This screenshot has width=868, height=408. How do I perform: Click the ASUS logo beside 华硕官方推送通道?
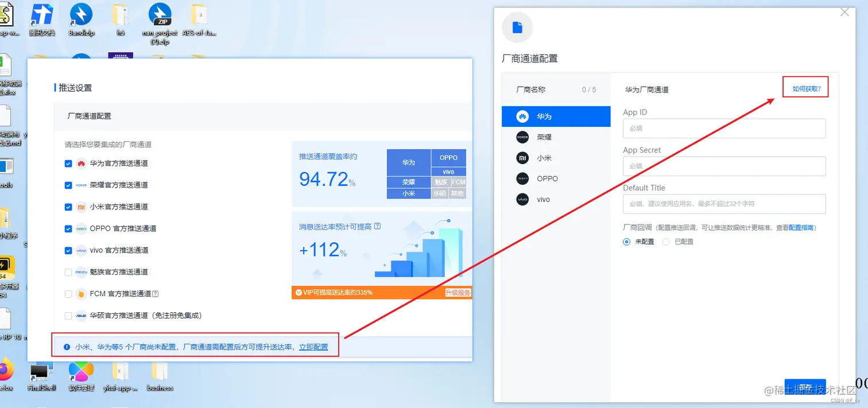click(x=81, y=316)
